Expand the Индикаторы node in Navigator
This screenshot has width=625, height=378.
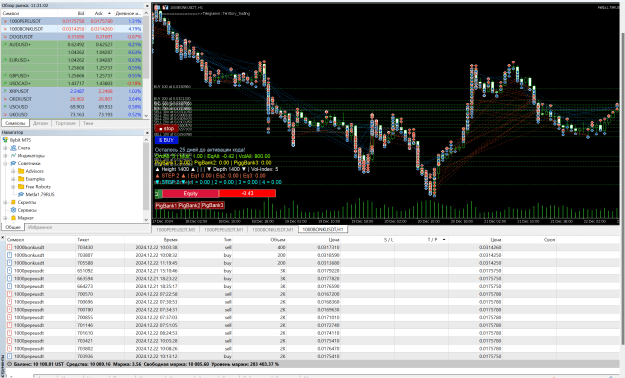pos(5,156)
